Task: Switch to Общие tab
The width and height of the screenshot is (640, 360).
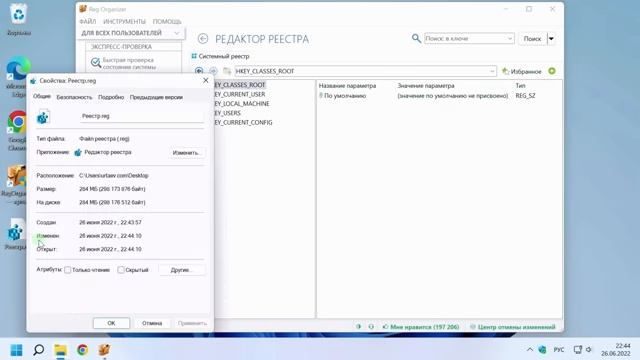Action: (x=42, y=96)
